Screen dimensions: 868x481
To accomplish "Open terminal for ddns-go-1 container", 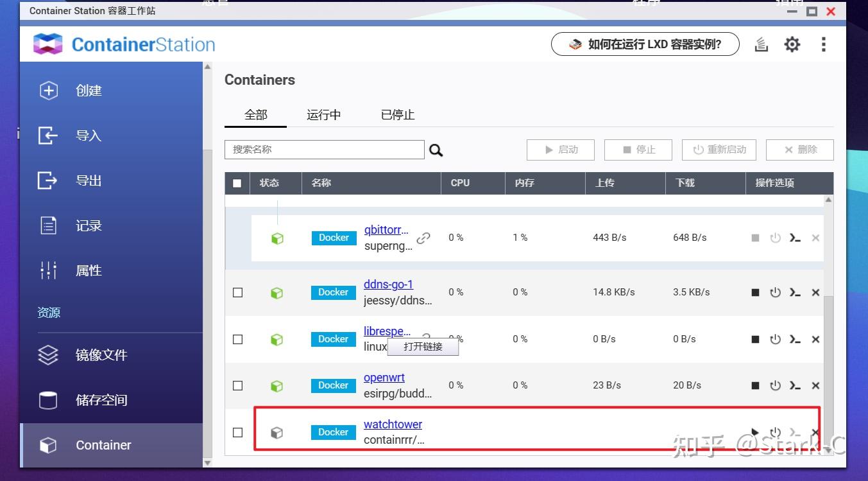I will click(795, 293).
